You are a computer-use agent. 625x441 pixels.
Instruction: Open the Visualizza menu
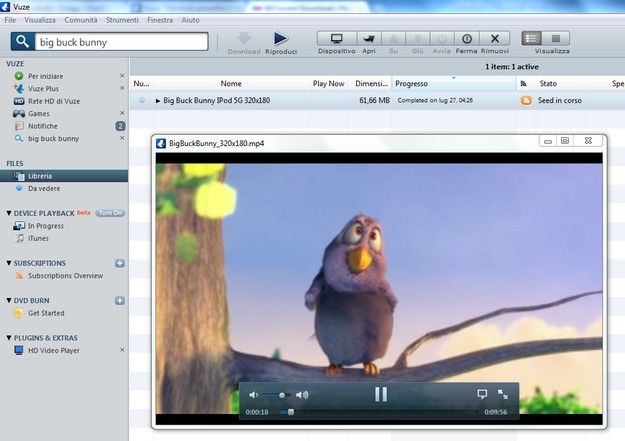pyautogui.click(x=40, y=20)
